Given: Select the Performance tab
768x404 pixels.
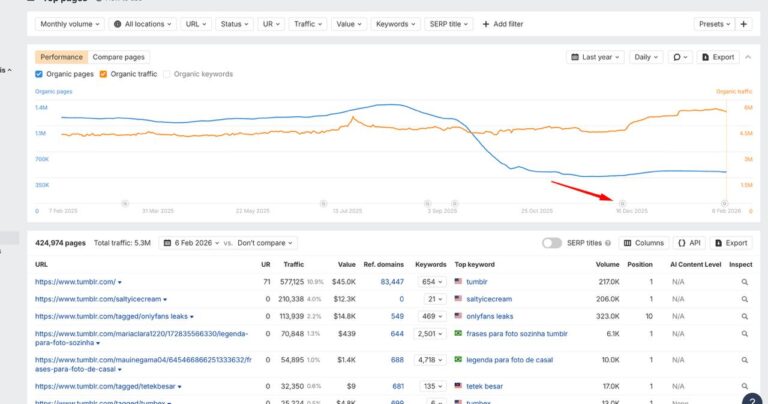Looking at the screenshot, I should point(61,58).
